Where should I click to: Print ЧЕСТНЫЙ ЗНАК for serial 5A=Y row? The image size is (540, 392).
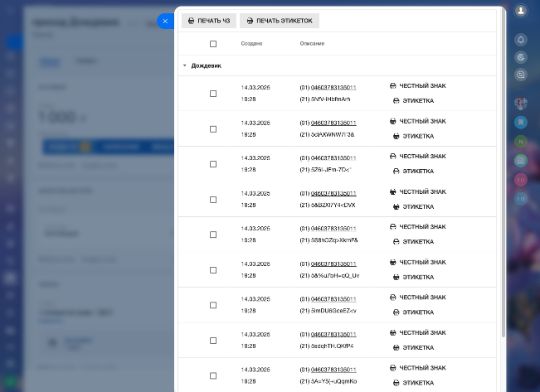(x=418, y=368)
